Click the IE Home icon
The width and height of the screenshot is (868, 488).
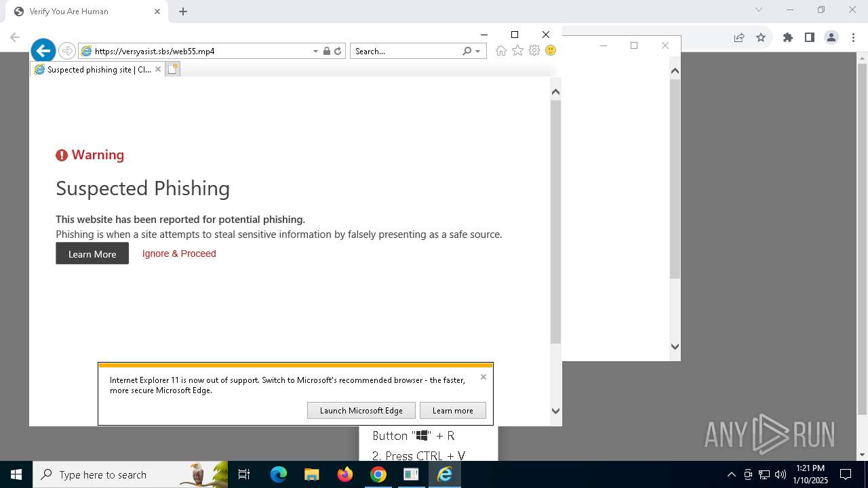point(501,51)
